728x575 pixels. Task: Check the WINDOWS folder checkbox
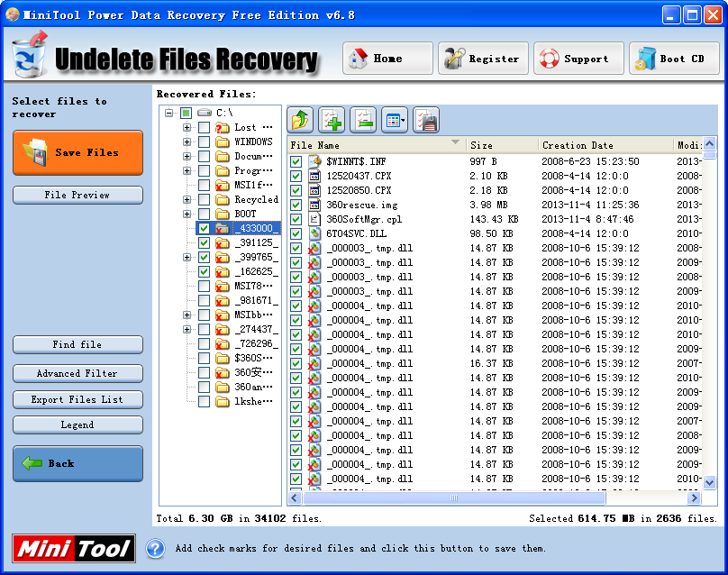204,141
